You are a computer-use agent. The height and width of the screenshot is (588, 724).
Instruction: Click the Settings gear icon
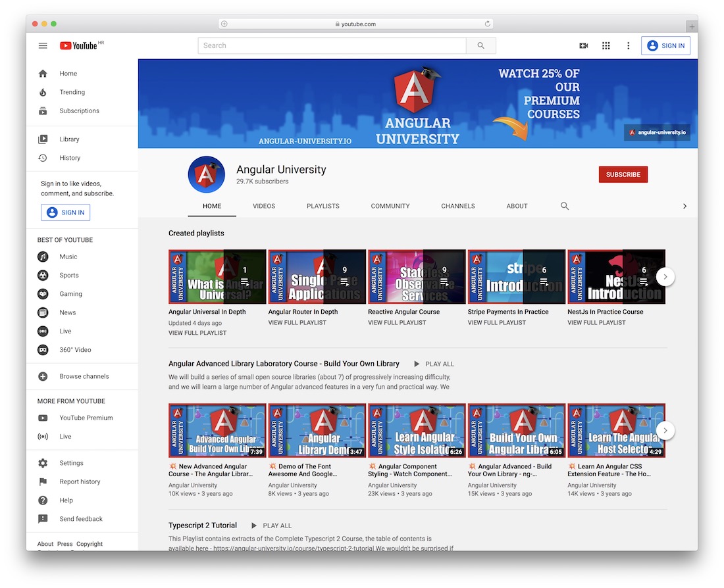click(43, 463)
